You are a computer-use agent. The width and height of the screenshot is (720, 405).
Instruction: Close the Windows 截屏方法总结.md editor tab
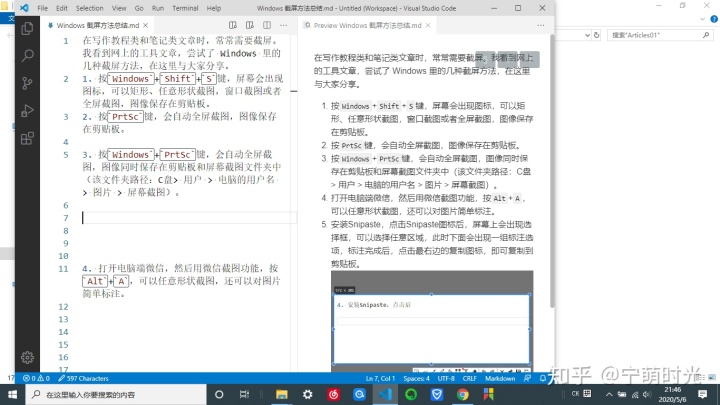click(146, 25)
